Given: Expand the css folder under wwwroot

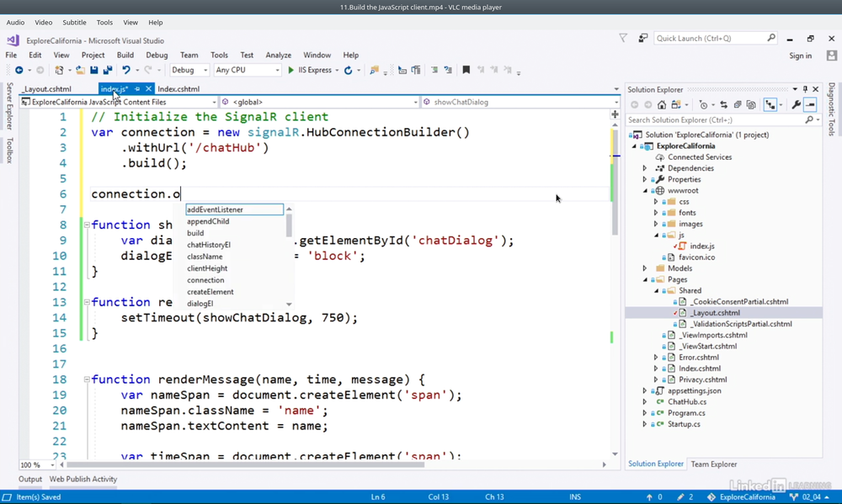Looking at the screenshot, I should pyautogui.click(x=656, y=202).
